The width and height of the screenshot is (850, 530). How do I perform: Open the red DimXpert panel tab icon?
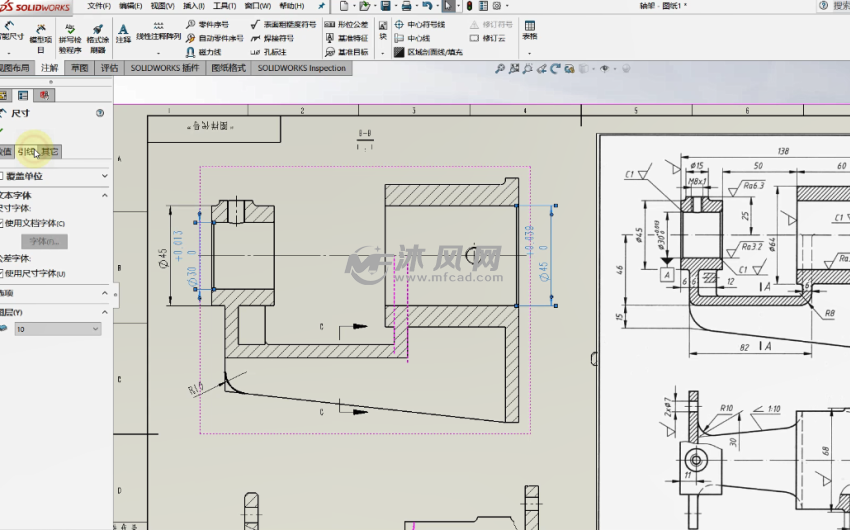44,95
